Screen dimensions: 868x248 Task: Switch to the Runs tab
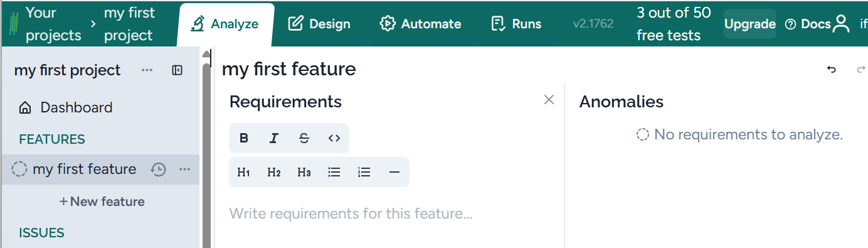[516, 24]
